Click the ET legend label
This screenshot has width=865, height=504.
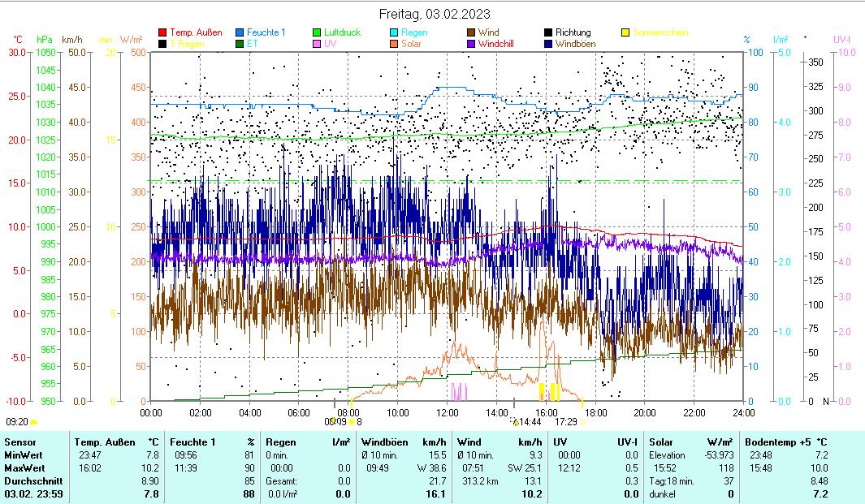point(253,44)
